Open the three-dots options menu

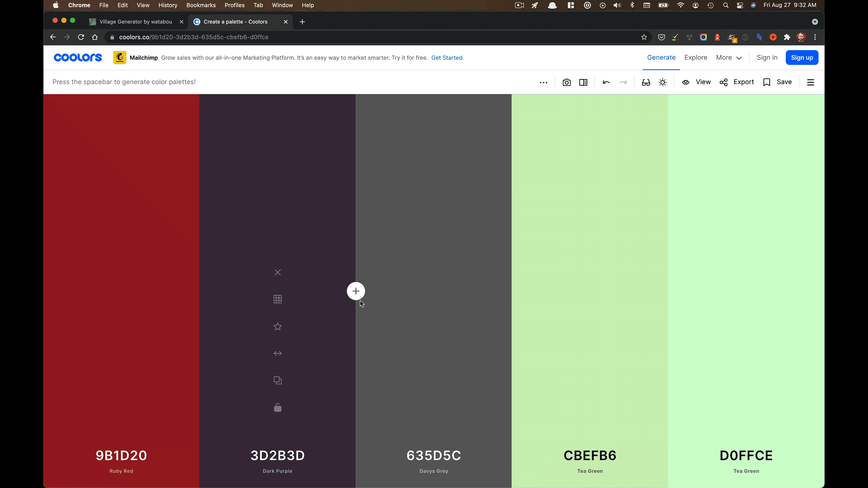543,82
